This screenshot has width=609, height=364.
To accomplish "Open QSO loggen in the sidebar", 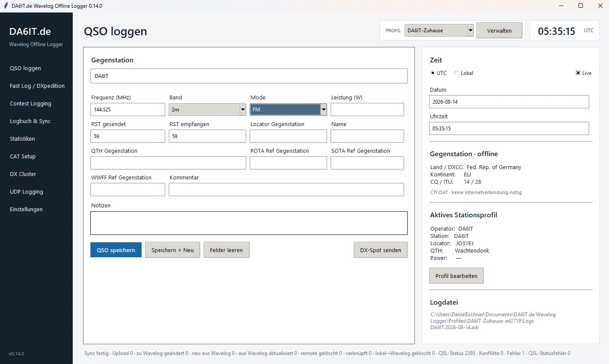I will pyautogui.click(x=25, y=68).
